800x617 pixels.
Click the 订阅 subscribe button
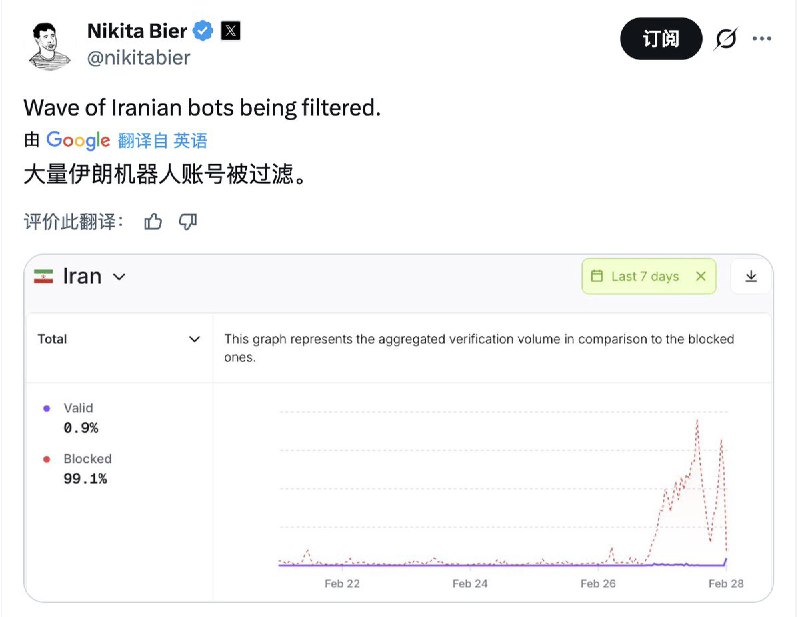[660, 39]
